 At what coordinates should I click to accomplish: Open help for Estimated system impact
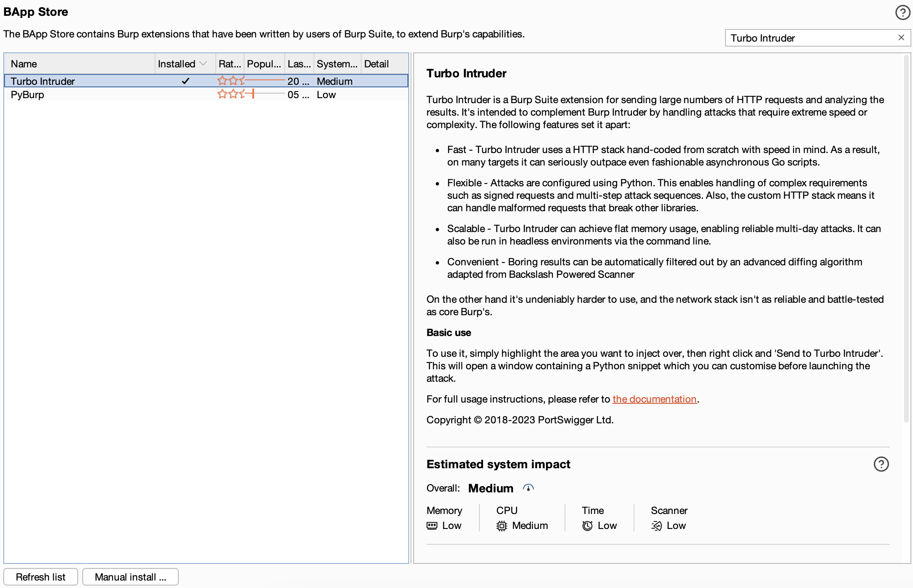pos(881,464)
